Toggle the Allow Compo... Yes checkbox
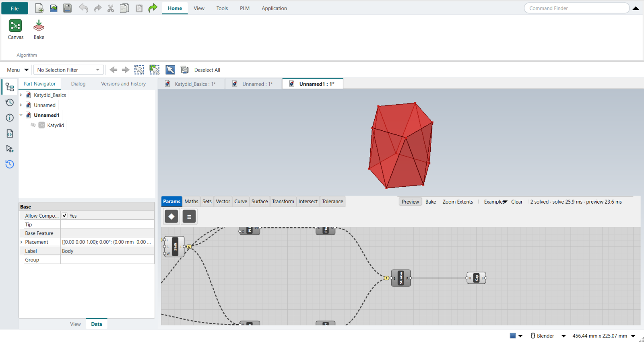The height and width of the screenshot is (342, 644). pyautogui.click(x=64, y=216)
